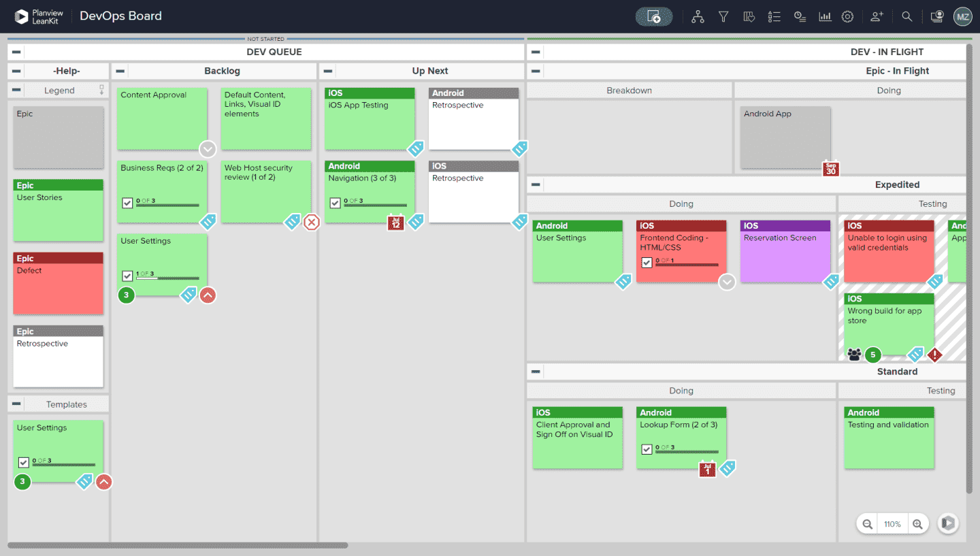Collapse the Backlog lane
The width and height of the screenshot is (980, 556).
coord(120,71)
